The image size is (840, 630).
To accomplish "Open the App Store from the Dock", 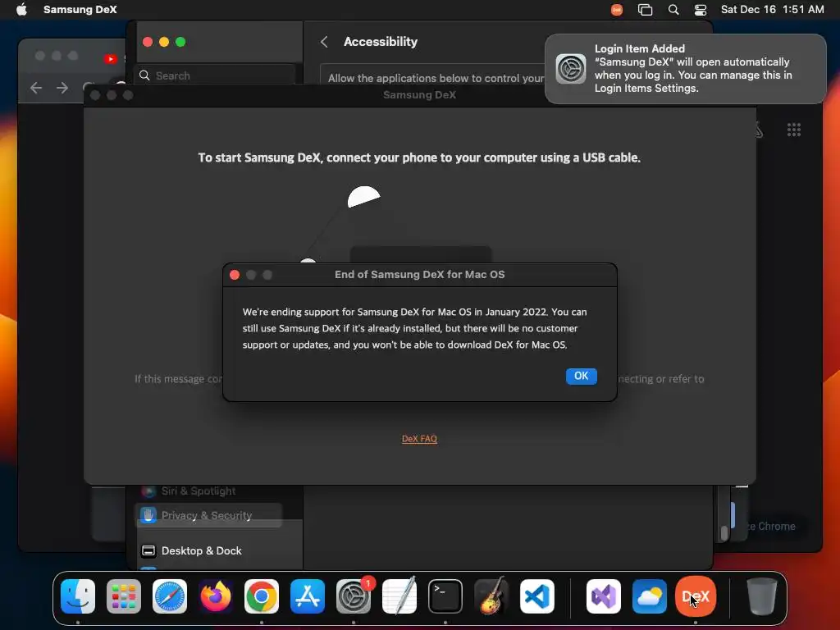I will coord(308,596).
